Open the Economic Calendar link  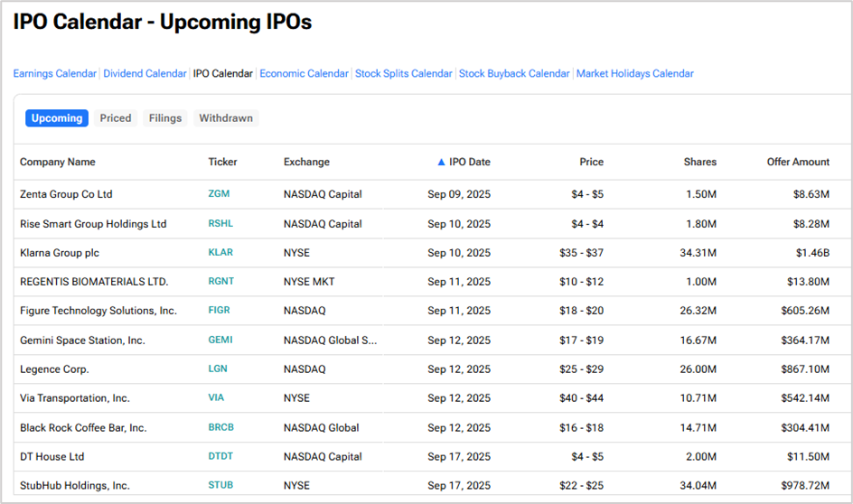(304, 74)
